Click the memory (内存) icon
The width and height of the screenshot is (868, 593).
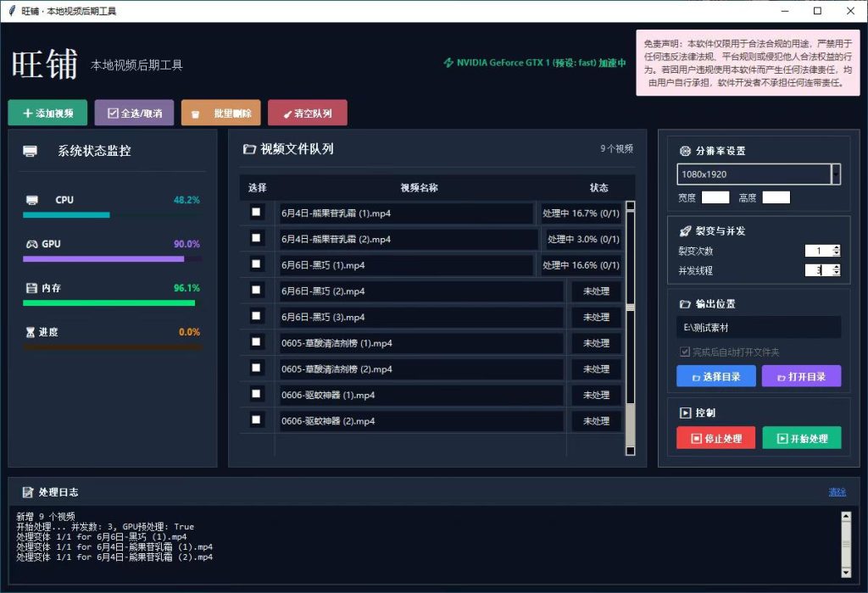pyautogui.click(x=31, y=288)
